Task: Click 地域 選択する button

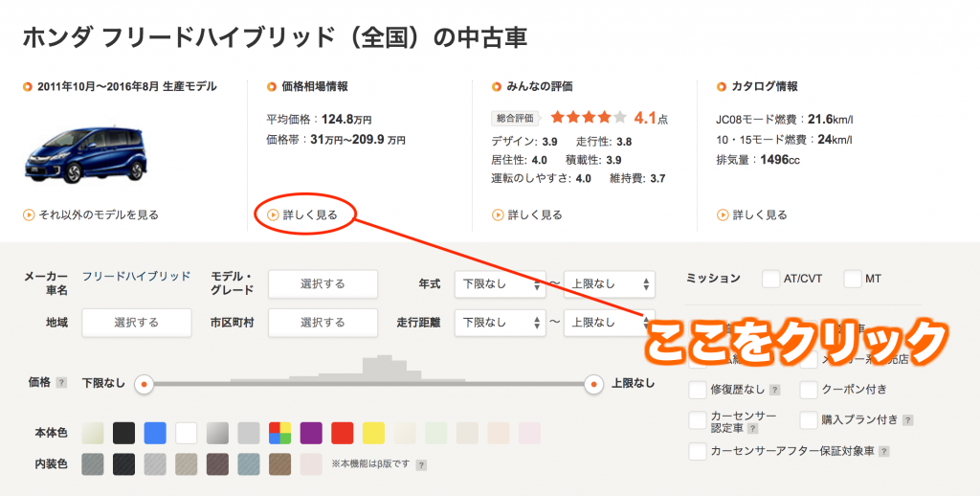Action: coord(136,323)
